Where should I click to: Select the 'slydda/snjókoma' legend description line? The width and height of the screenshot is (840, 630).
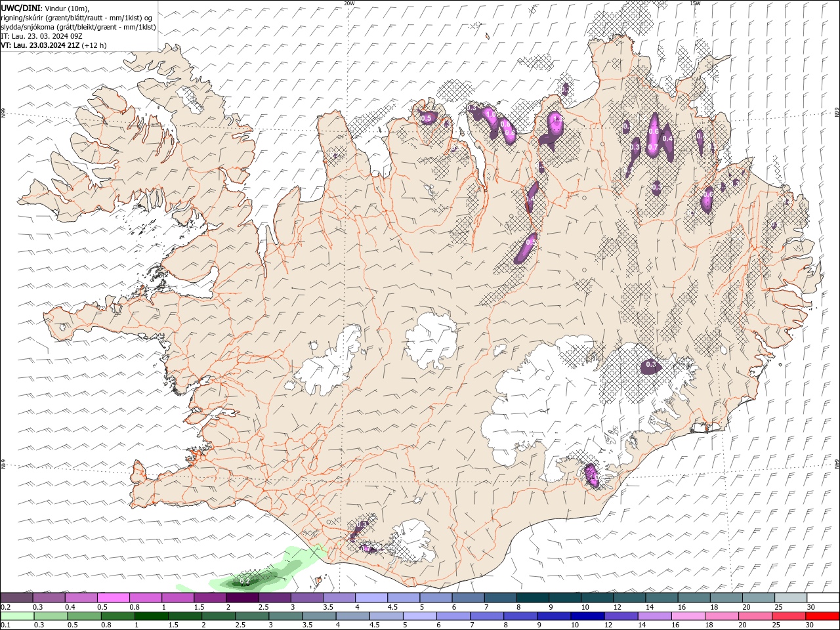pos(78,27)
